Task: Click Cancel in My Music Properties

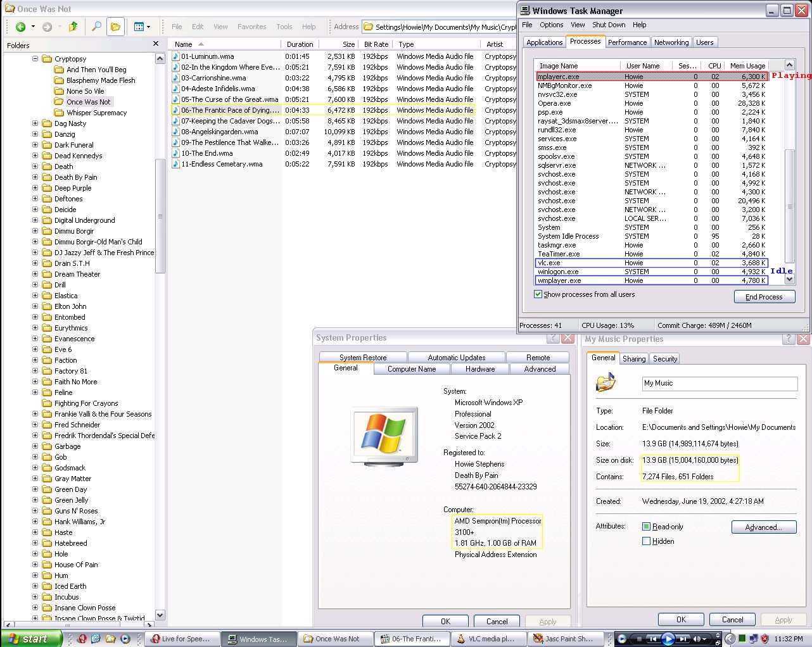Action: click(732, 619)
